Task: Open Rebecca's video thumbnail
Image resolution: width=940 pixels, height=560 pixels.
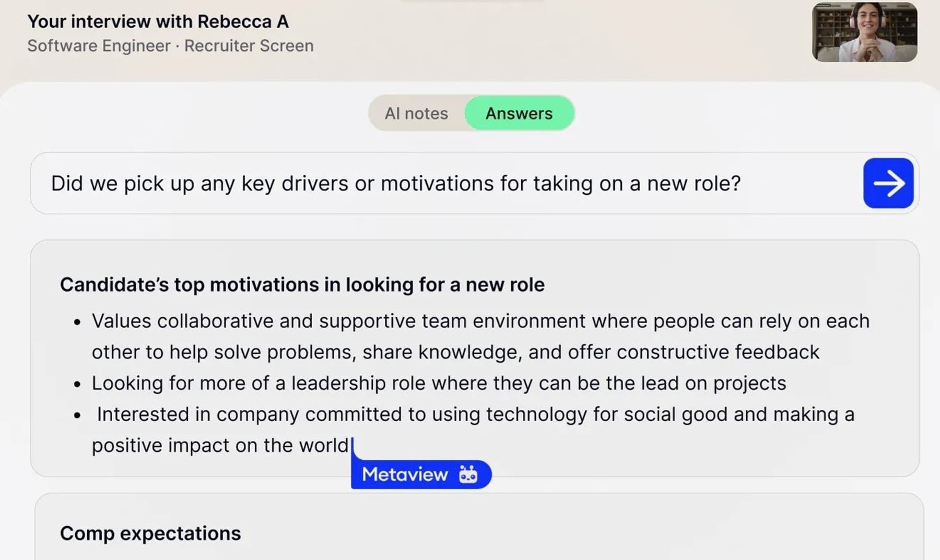Action: click(x=864, y=32)
